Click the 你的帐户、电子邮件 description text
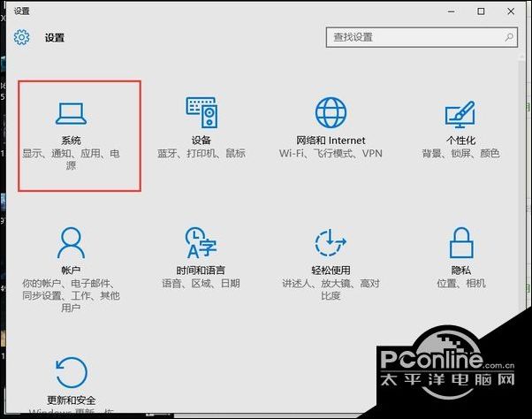The height and width of the screenshot is (419, 532). pos(71,295)
